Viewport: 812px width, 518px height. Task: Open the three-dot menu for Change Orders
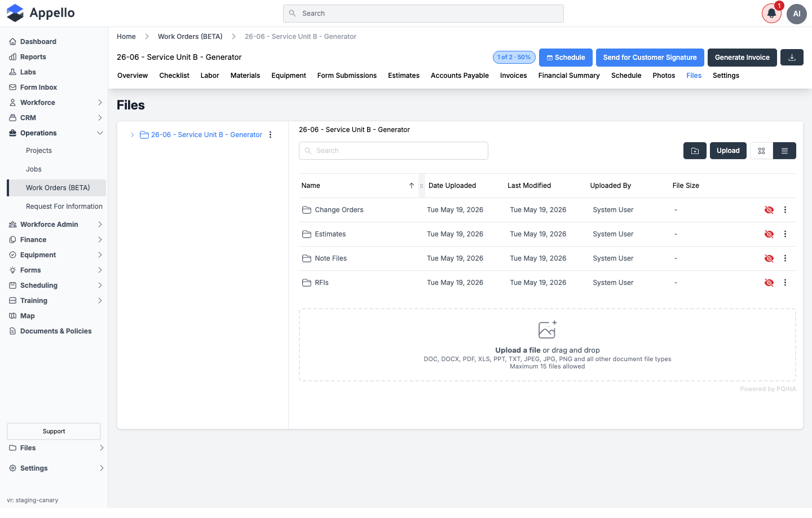[x=785, y=210]
